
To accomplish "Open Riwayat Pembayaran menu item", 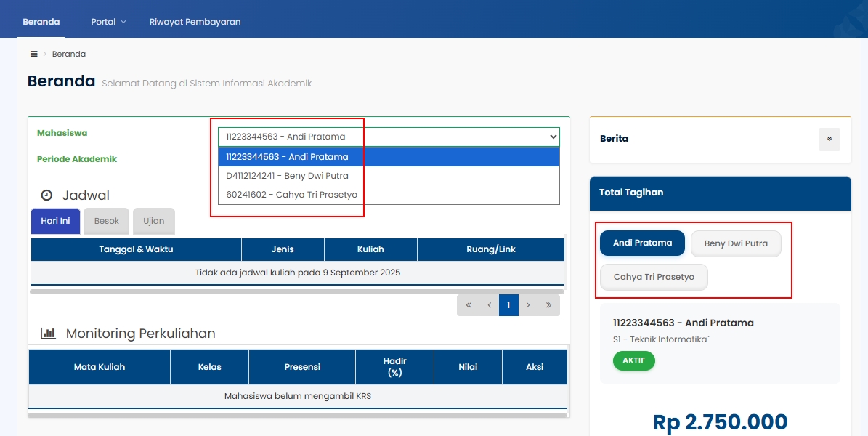I will 195,22.
